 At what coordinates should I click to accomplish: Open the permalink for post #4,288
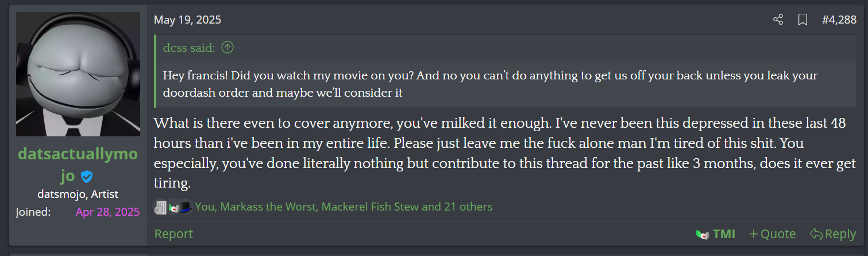click(x=839, y=20)
